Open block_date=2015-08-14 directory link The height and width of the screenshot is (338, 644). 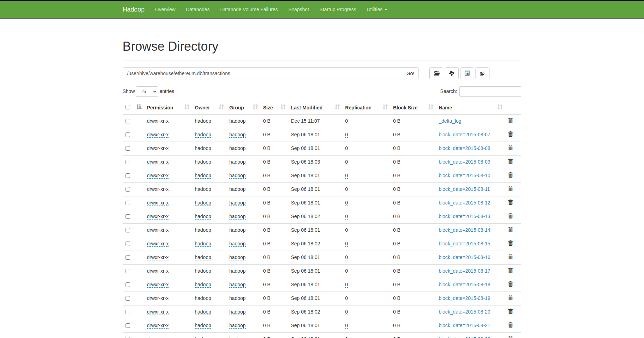[x=464, y=230]
